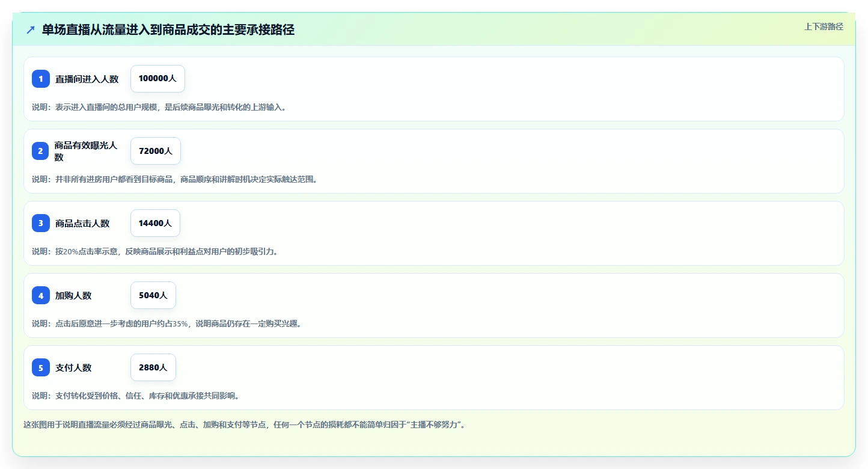Screen dimensions: 868x469
Task: Click the 上下游路径 label in header
Action: click(x=824, y=26)
